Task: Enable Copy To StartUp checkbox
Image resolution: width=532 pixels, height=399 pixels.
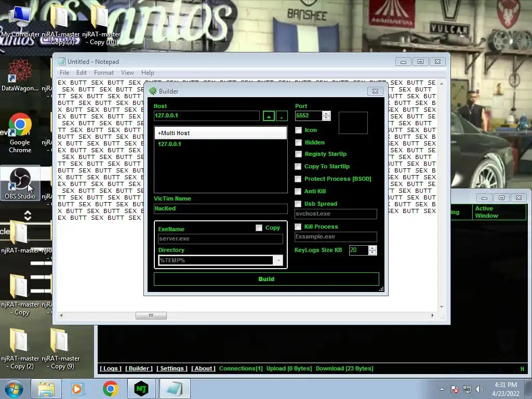Action: point(298,166)
